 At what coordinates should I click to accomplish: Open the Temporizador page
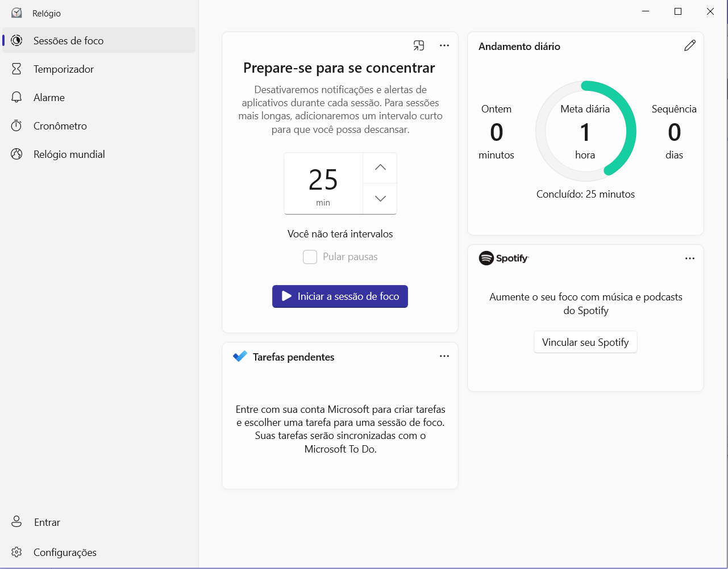coord(99,69)
